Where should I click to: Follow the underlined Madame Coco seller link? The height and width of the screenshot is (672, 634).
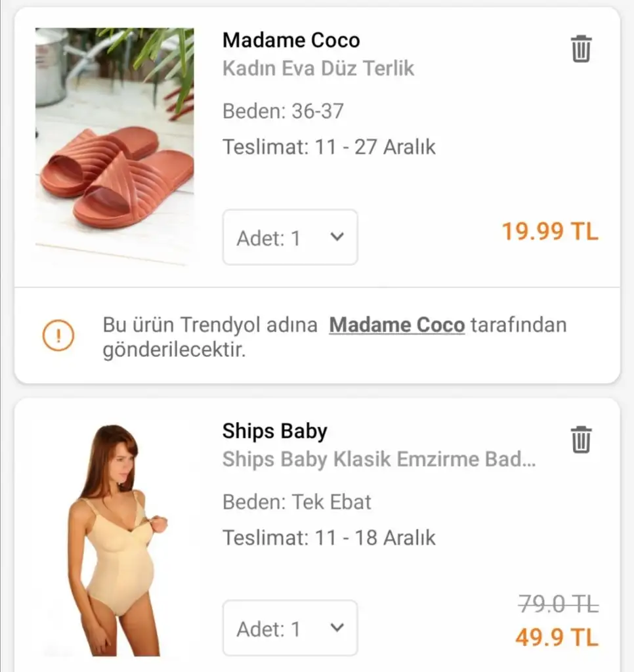(396, 325)
